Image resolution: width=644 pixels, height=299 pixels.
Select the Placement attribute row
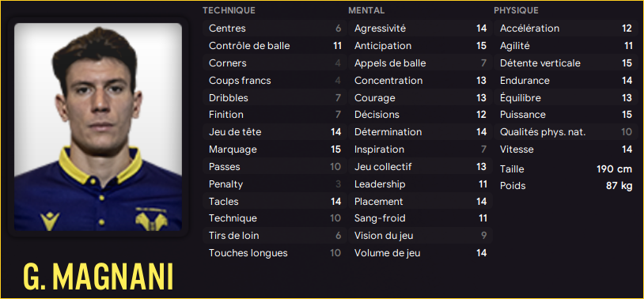tap(420, 202)
